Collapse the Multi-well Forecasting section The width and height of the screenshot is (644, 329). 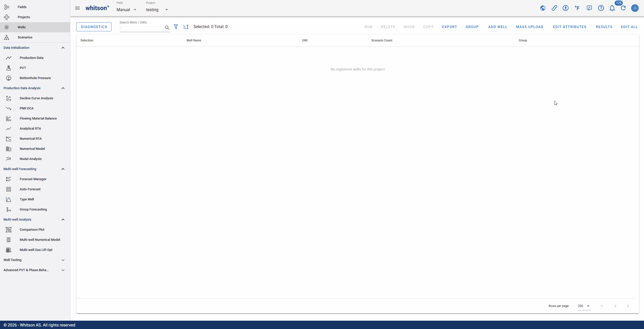pos(63,169)
